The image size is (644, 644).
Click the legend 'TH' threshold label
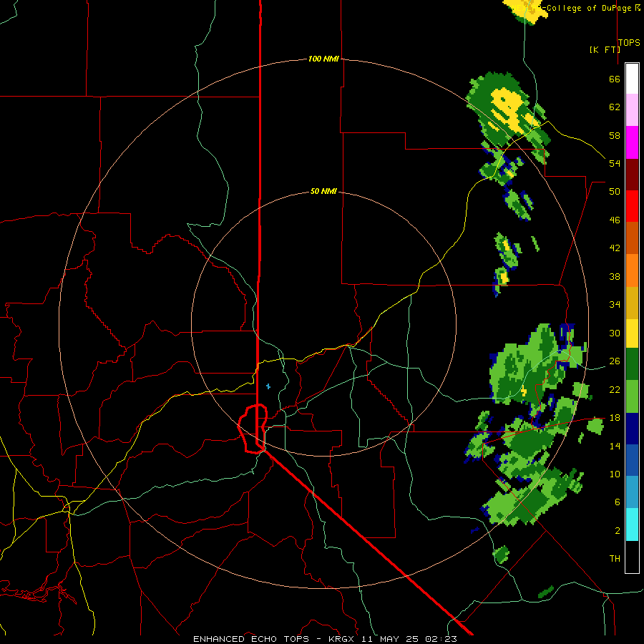tap(615, 559)
